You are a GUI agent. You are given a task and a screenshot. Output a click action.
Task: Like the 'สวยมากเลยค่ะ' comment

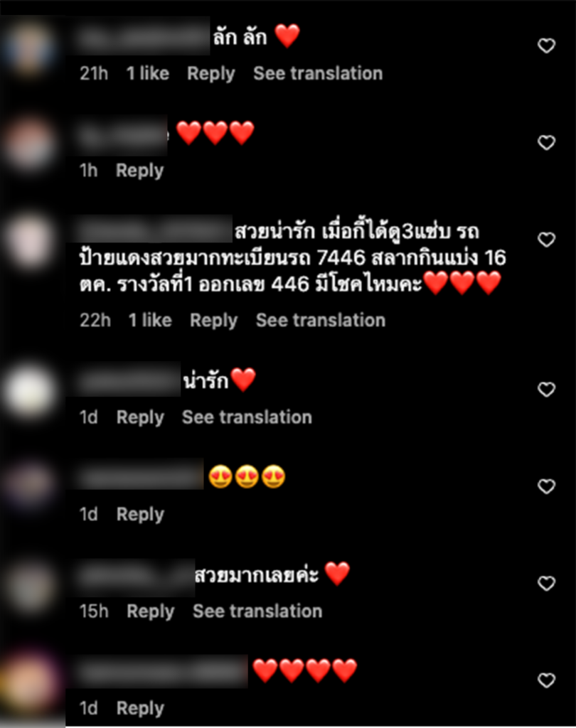coord(546,583)
